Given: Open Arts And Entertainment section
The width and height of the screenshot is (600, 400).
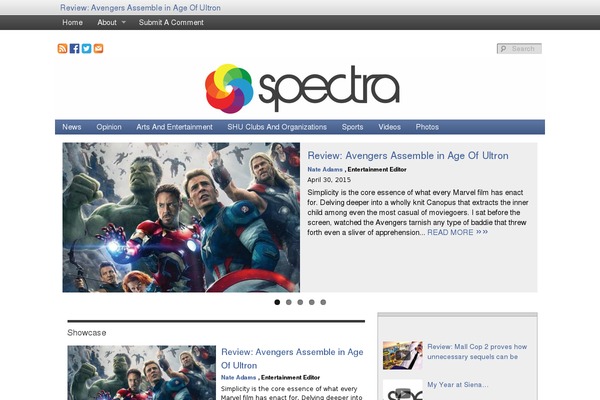Looking at the screenshot, I should pyautogui.click(x=174, y=127).
